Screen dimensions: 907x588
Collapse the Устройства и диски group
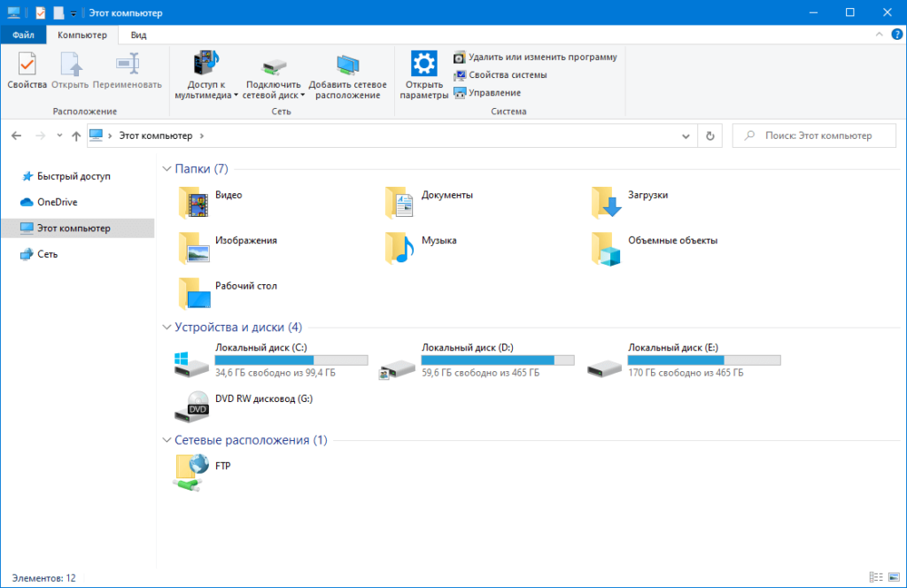point(167,328)
